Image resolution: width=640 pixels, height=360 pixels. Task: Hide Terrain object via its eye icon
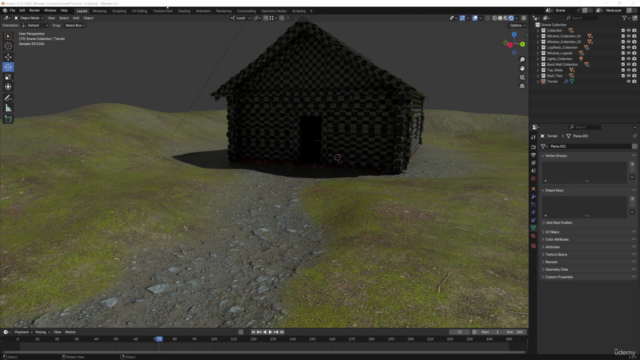point(629,82)
